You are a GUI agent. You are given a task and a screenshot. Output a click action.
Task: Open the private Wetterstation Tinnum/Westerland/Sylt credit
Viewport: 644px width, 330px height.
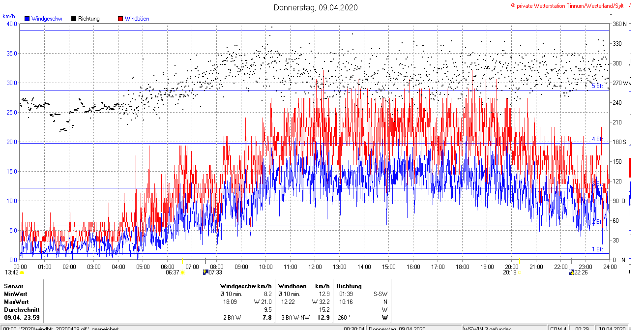point(567,5)
